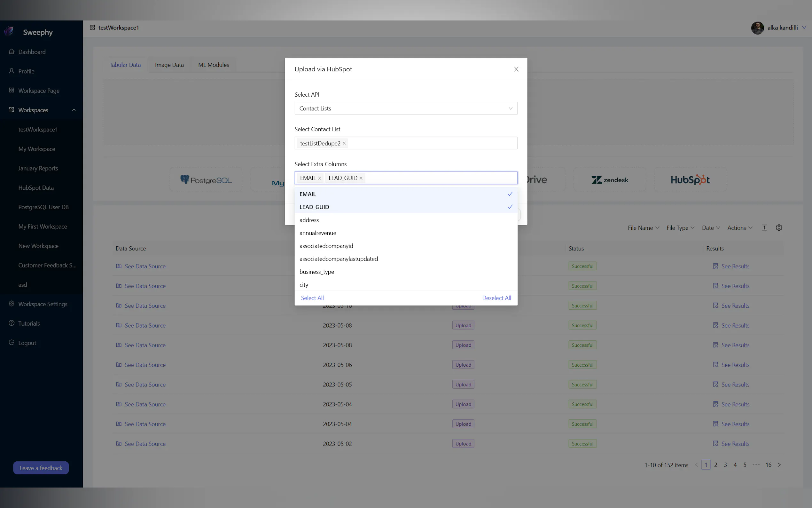Click the Select All link
This screenshot has width=812, height=508.
pos(312,298)
